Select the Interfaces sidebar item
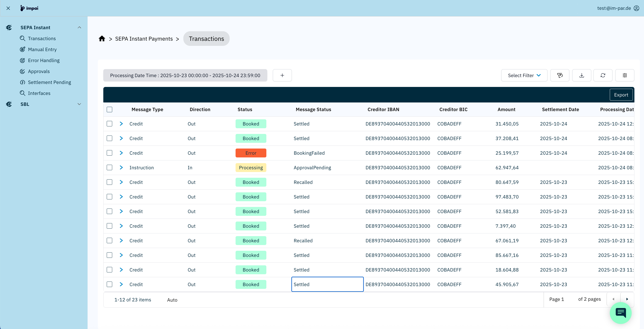Image resolution: width=644 pixels, height=329 pixels. [39, 93]
